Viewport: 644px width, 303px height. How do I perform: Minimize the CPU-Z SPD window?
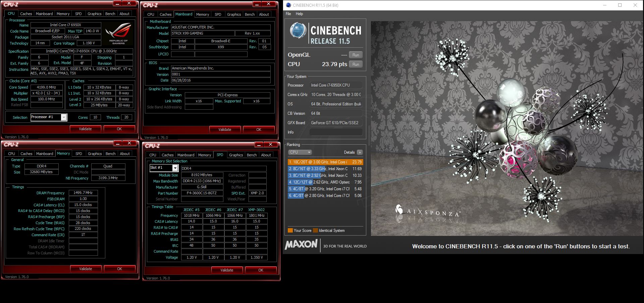[259, 144]
